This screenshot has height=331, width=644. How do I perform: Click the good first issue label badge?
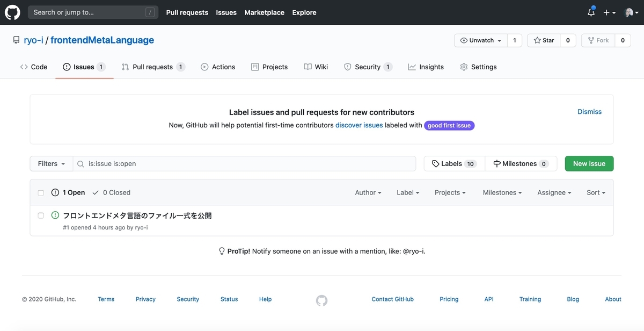(449, 125)
